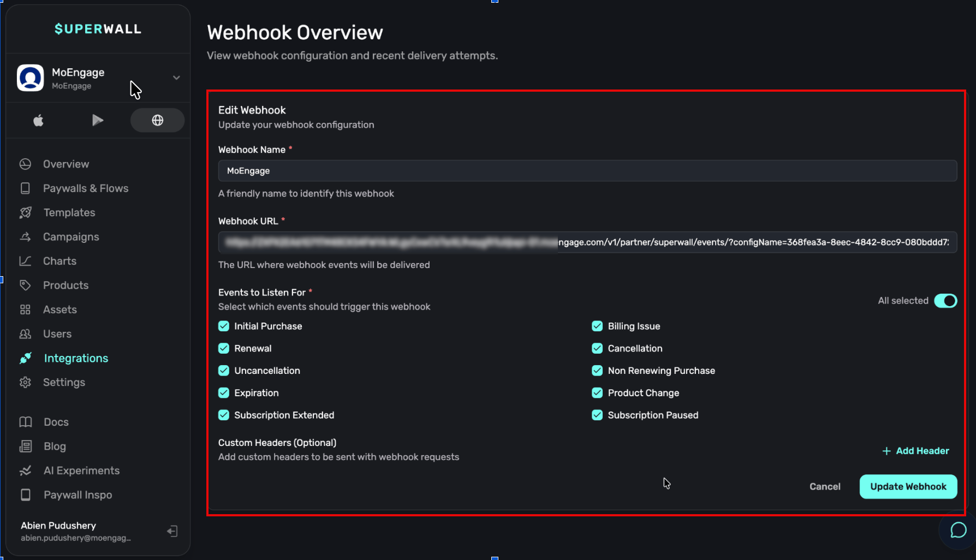Uncheck the Non Renewing Purchase event
The height and width of the screenshot is (560, 976).
597,371
